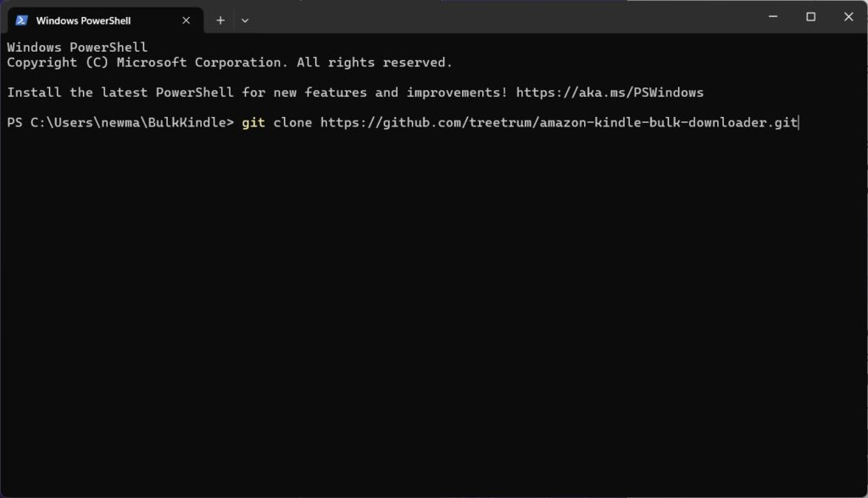Maximize the terminal window
Screen dimensions: 868x498
(x=810, y=16)
